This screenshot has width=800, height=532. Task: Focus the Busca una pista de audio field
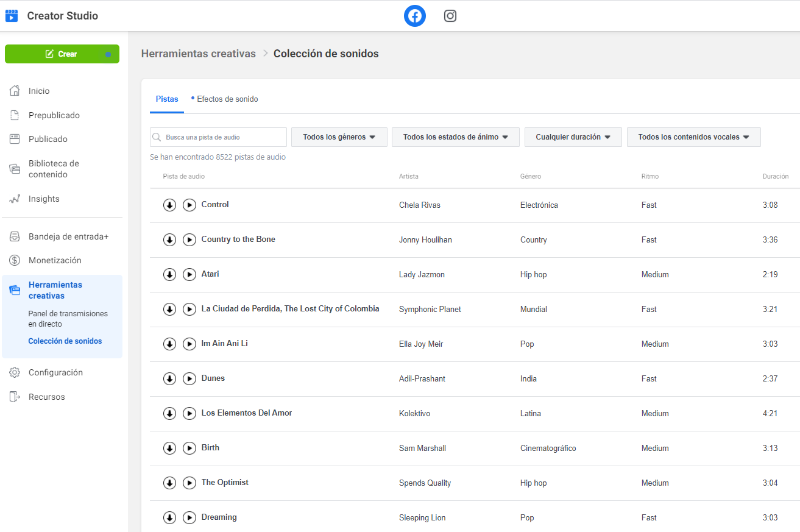(x=218, y=137)
